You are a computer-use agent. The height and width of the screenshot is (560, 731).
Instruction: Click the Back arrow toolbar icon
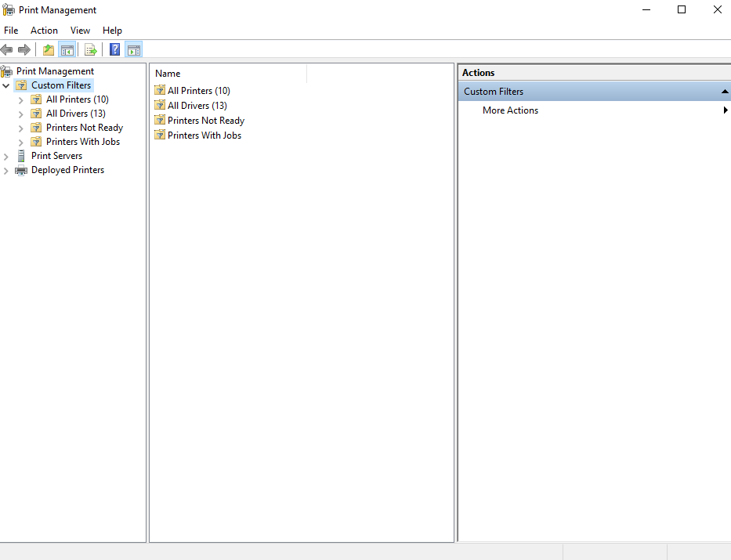[6, 49]
